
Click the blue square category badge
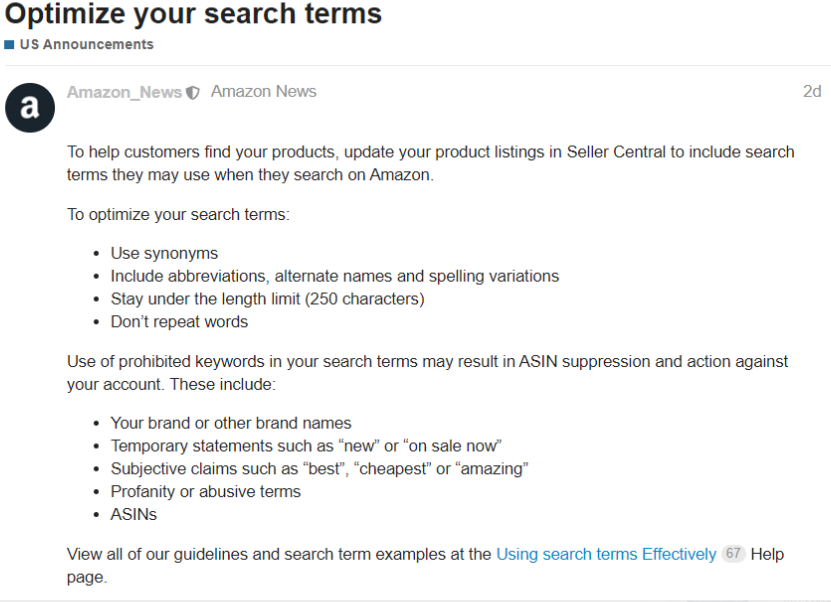[9, 45]
